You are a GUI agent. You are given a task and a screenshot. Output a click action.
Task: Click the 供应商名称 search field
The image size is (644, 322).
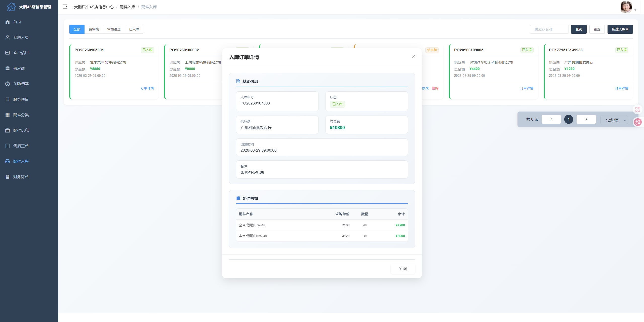(x=549, y=29)
